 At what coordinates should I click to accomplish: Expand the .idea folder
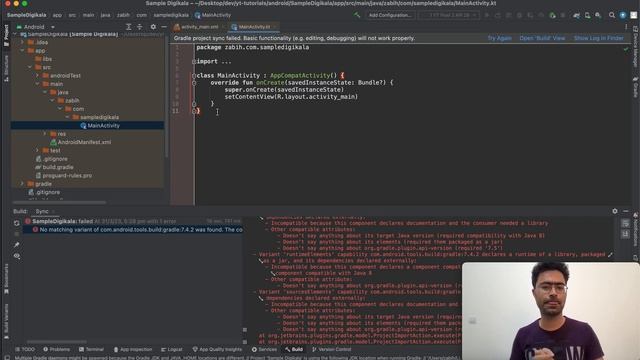22,42
